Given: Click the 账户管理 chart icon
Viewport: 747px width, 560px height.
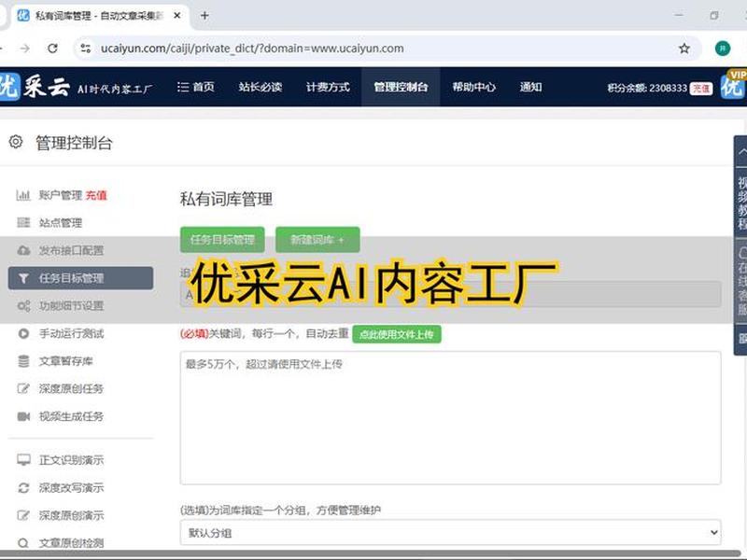Looking at the screenshot, I should (x=23, y=195).
